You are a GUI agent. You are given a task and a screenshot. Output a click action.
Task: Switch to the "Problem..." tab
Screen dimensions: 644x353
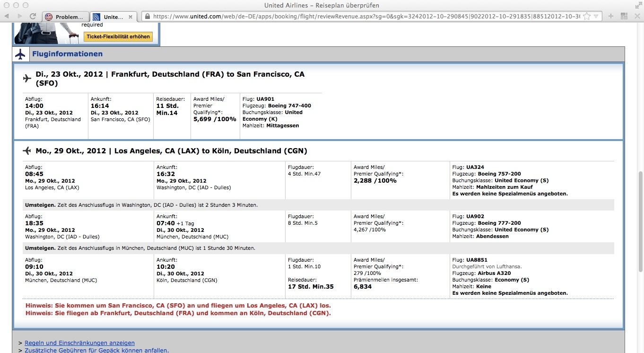(65, 17)
